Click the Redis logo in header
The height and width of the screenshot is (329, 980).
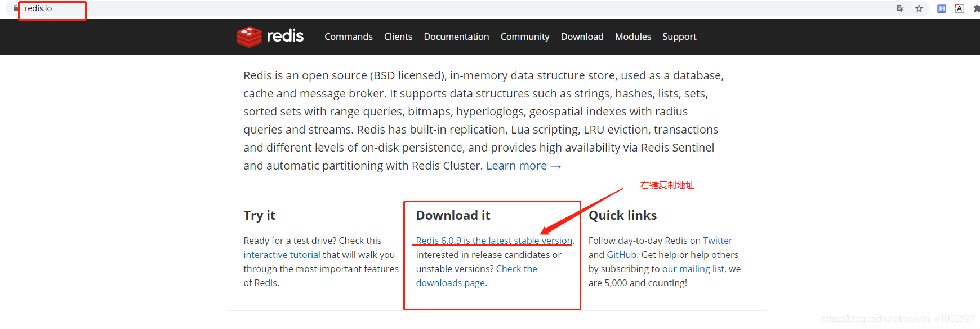click(270, 37)
